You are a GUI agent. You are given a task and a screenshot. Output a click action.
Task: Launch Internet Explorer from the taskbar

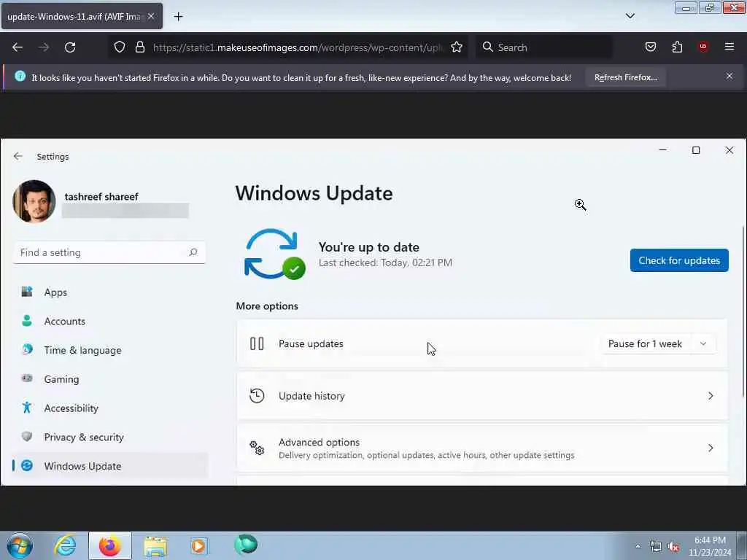pos(65,545)
